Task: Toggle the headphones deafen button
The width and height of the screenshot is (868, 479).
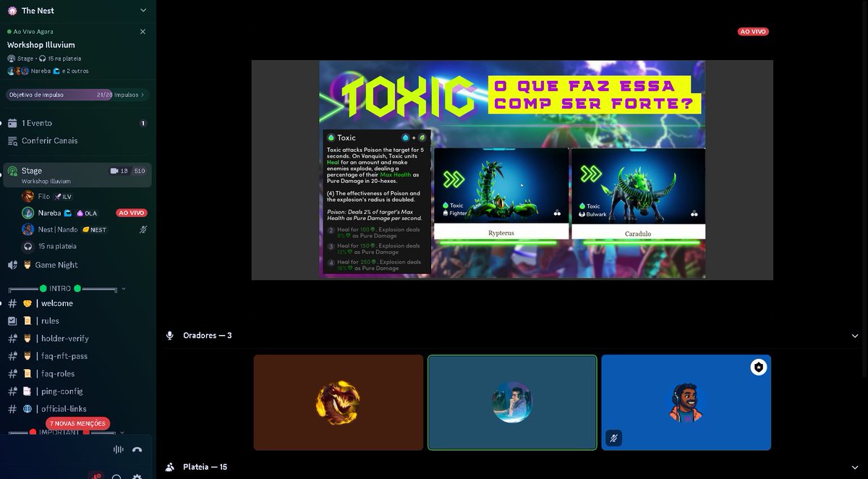Action: pos(116,475)
